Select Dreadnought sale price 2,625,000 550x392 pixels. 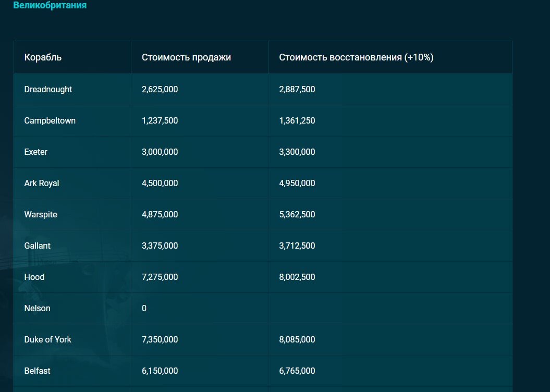[160, 90]
